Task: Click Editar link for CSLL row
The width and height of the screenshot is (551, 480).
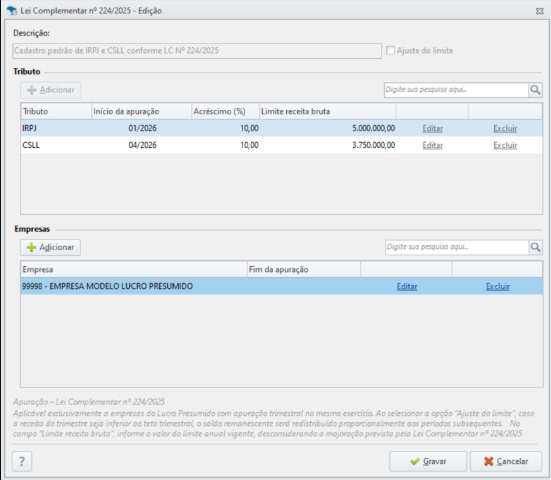Action: point(433,145)
